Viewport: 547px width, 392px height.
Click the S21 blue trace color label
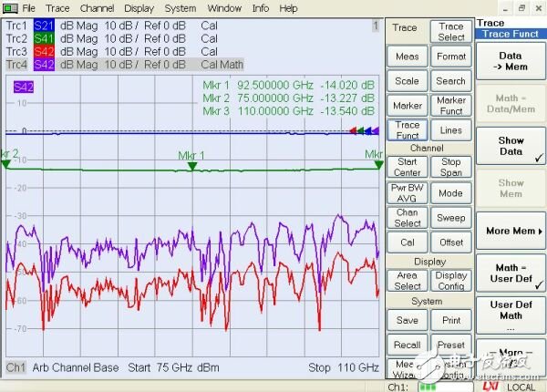coord(44,26)
